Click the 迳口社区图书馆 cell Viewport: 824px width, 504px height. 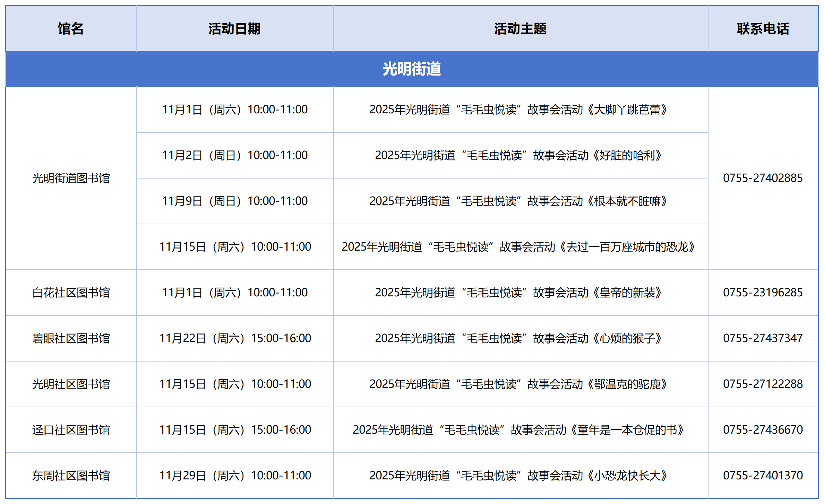[71, 430]
